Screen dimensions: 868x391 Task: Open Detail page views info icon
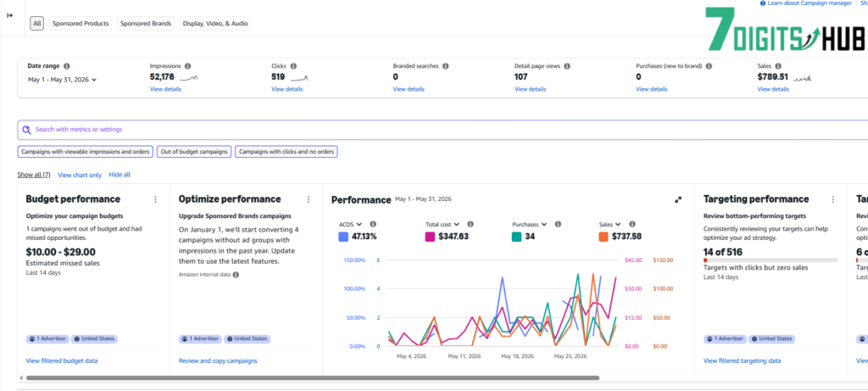pyautogui.click(x=567, y=66)
